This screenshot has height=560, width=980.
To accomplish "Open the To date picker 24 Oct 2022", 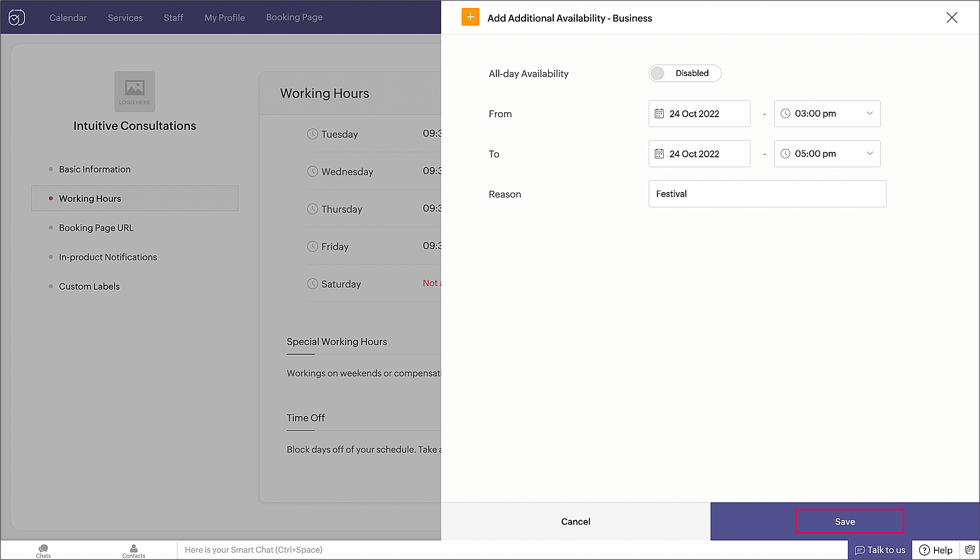I will click(699, 154).
